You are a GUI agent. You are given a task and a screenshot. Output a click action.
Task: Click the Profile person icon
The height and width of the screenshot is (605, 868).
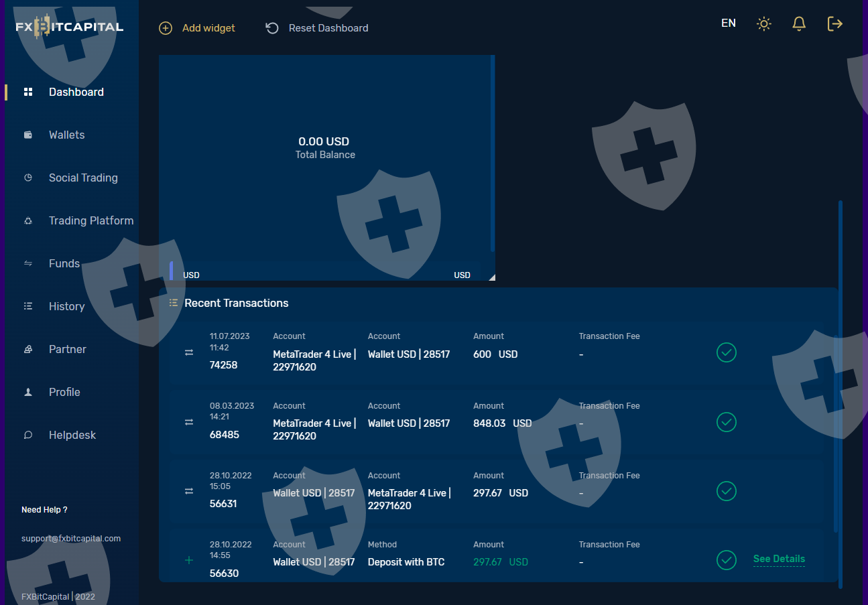click(x=28, y=392)
